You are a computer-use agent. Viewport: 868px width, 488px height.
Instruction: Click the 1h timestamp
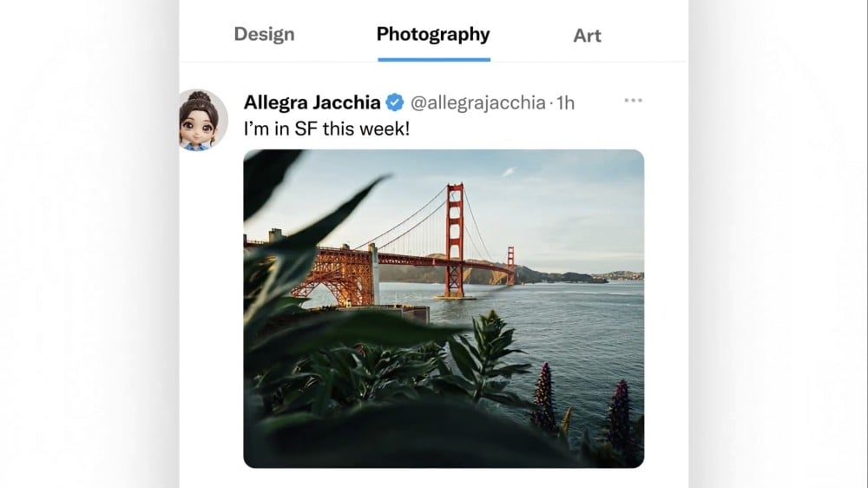pos(565,102)
